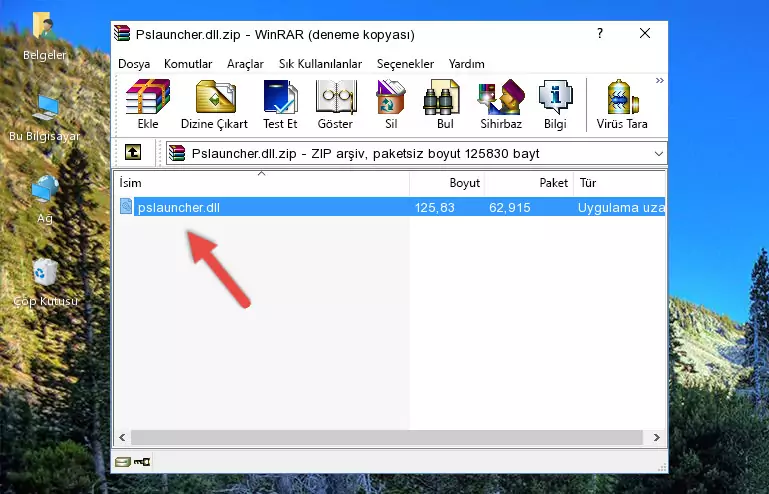This screenshot has height=494, width=769.
Task: Click the WinRAR title bar icon
Action: (x=122, y=33)
